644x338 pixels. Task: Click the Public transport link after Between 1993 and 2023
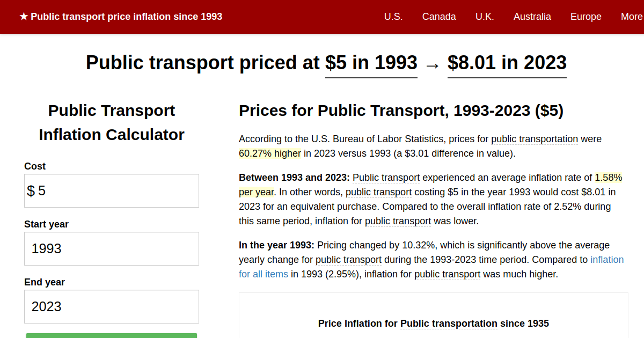[386, 178]
